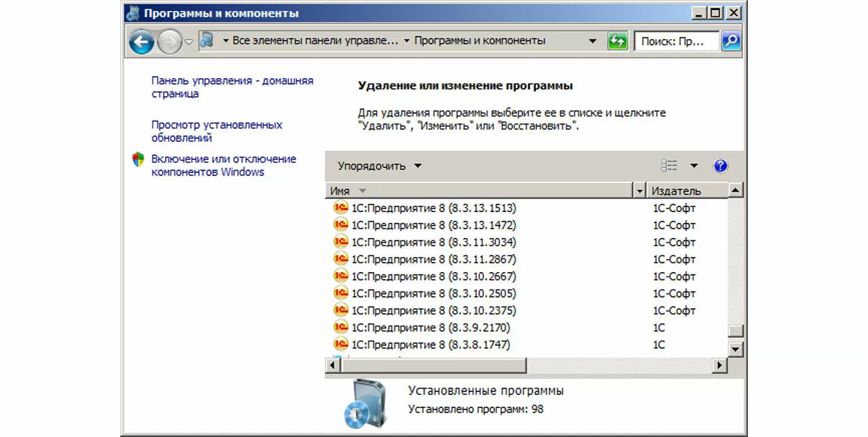The image size is (868, 437).
Task: Click the vertical scrollbar down arrow
Action: pyautogui.click(x=736, y=349)
